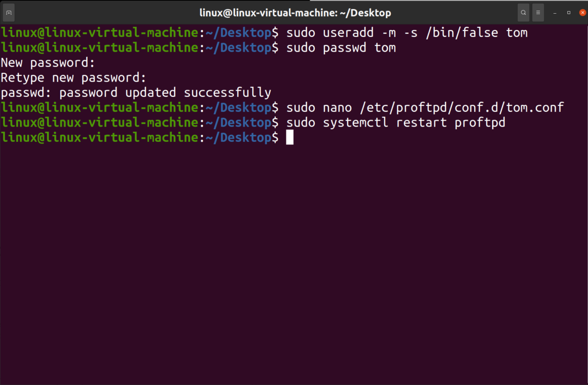Click the Retype new password: line
This screenshot has width=588, height=385.
(x=73, y=78)
